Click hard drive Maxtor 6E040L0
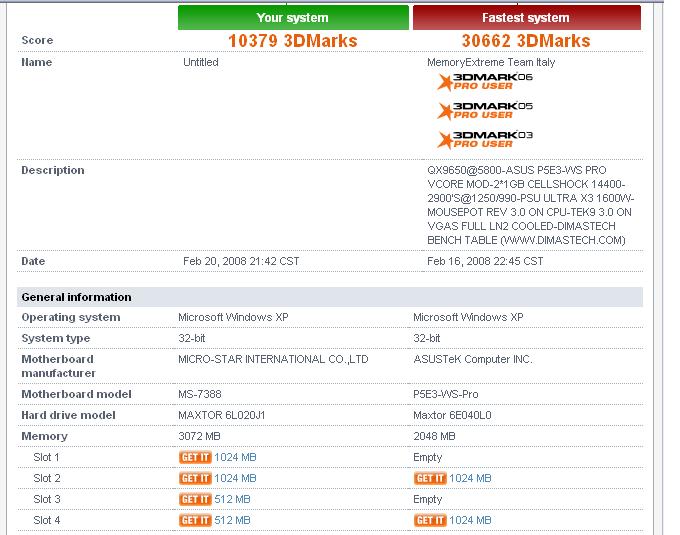Screen dimensions: 680x535 coord(452,415)
